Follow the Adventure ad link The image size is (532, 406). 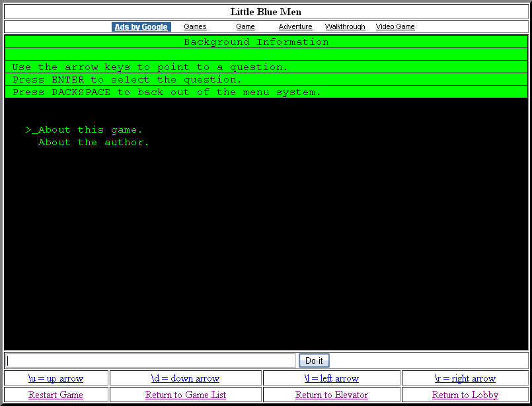pyautogui.click(x=295, y=27)
